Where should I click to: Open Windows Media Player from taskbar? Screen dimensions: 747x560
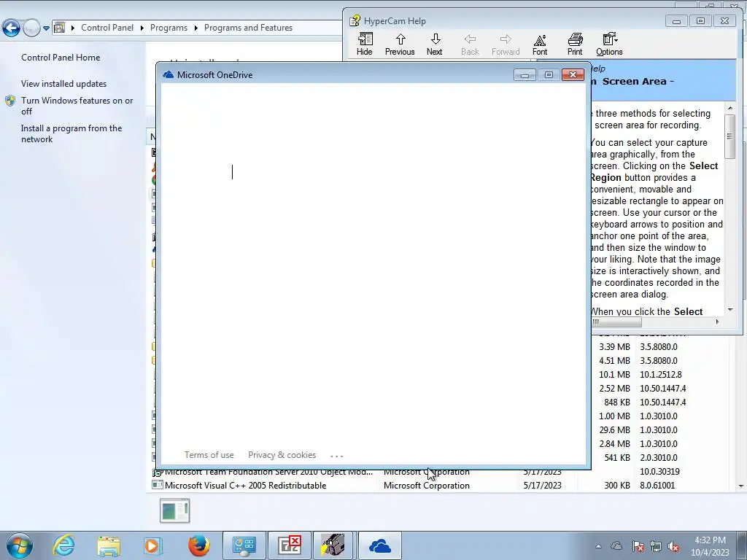153,545
